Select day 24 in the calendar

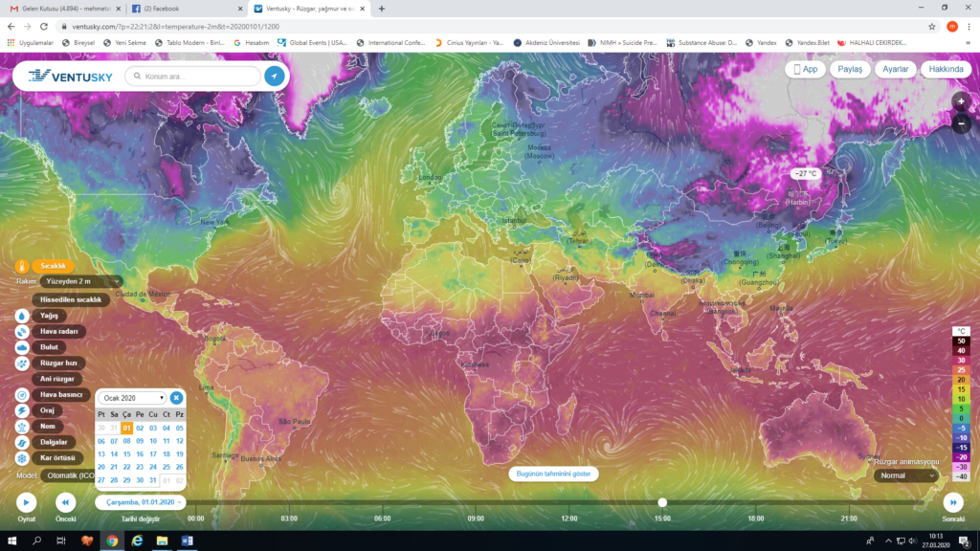(153, 467)
